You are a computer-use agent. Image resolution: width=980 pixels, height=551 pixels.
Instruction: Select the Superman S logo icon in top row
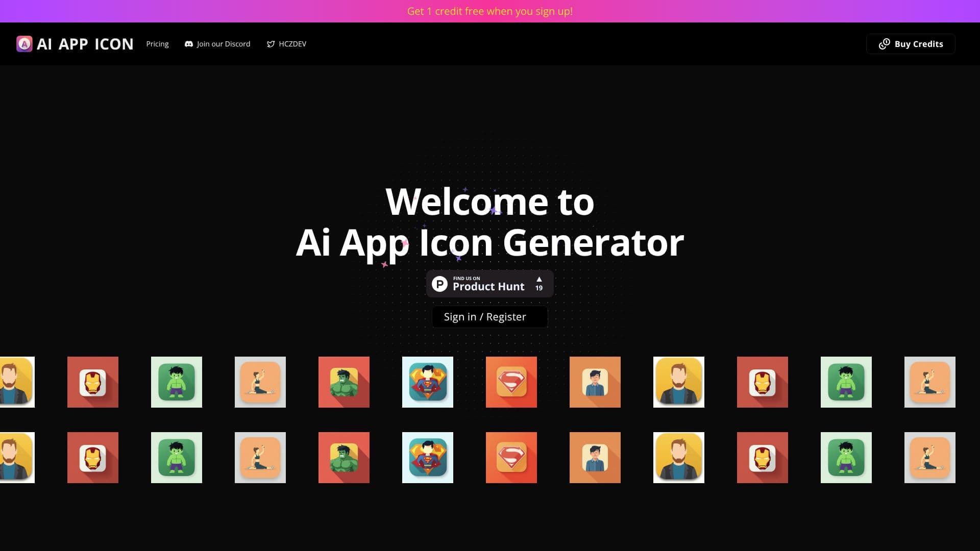tap(511, 382)
